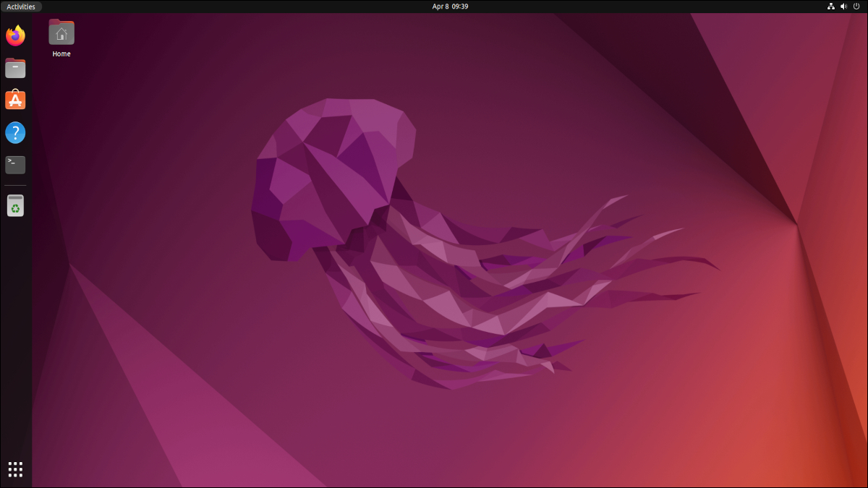Select the Home desktop icon without opening it
This screenshot has height=488, width=868.
(x=61, y=32)
